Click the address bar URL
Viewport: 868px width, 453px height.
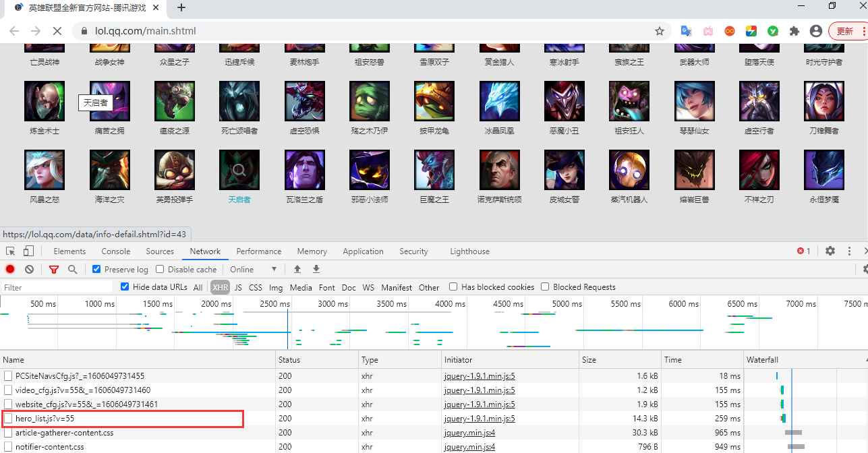(145, 31)
